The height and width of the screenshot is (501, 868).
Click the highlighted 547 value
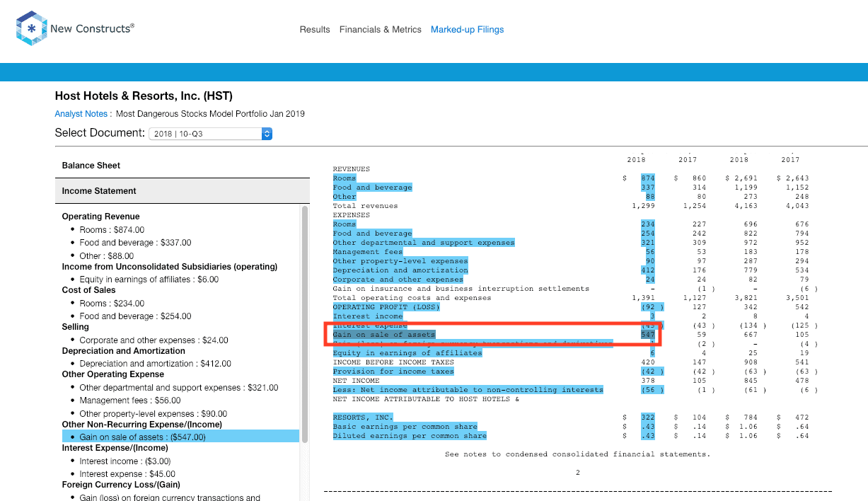coord(648,335)
